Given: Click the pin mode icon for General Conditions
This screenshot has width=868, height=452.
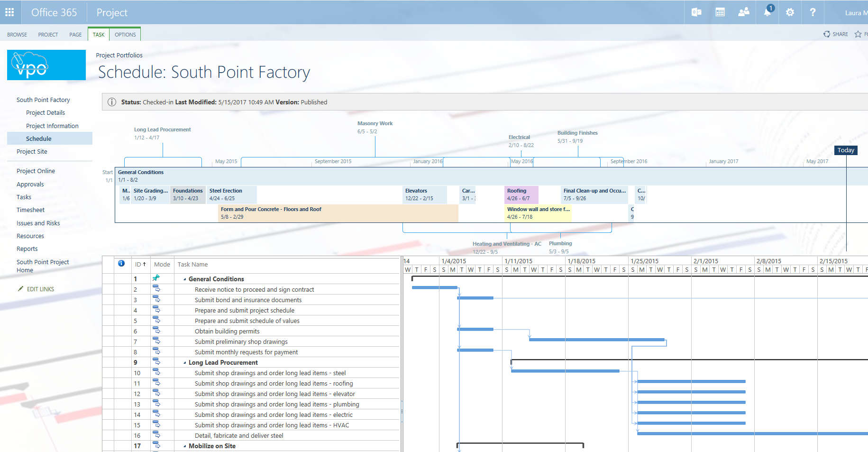Looking at the screenshot, I should [156, 278].
